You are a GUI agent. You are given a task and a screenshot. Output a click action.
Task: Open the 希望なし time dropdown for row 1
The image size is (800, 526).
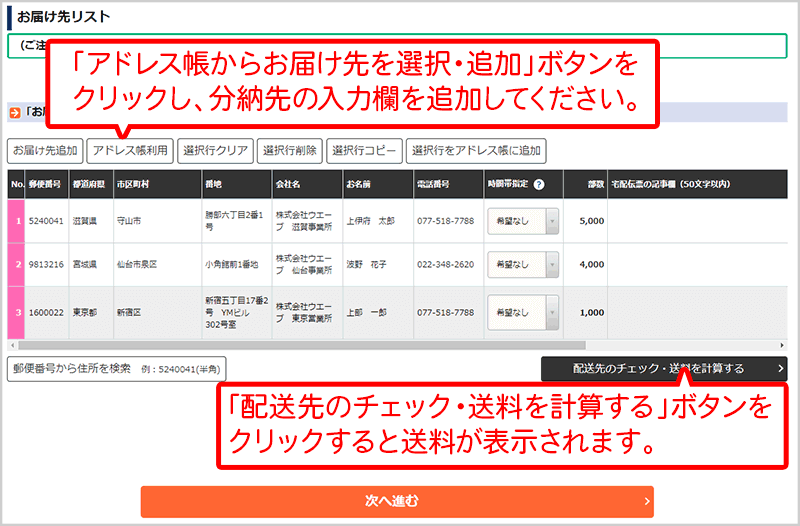(524, 220)
